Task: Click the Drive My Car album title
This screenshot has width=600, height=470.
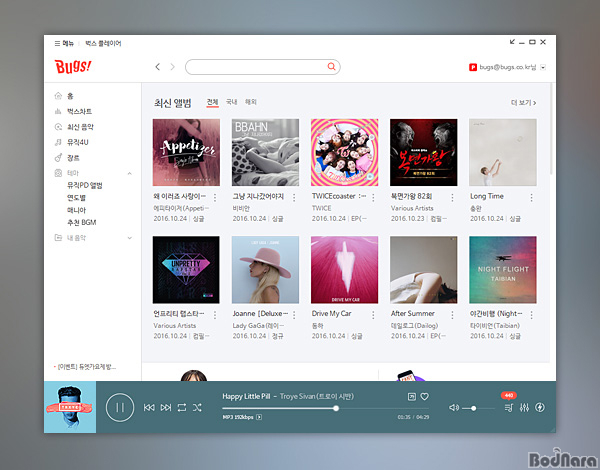Action: coord(331,313)
